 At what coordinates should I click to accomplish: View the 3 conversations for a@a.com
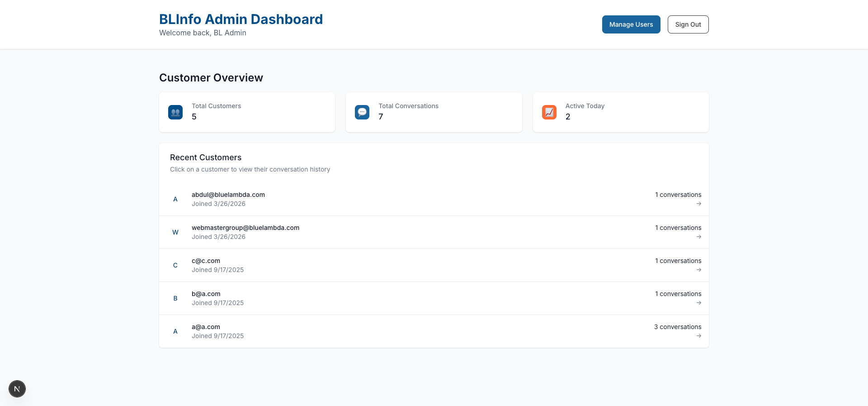pyautogui.click(x=677, y=327)
